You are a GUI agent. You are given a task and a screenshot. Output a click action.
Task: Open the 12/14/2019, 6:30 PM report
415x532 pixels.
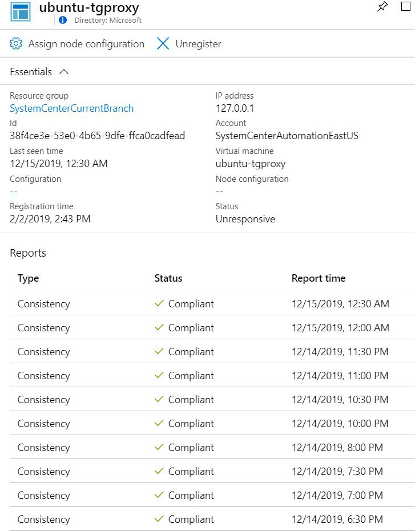pyautogui.click(x=212, y=519)
